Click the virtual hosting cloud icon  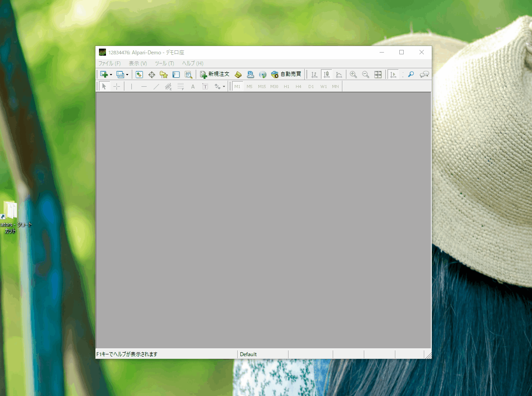coord(250,74)
